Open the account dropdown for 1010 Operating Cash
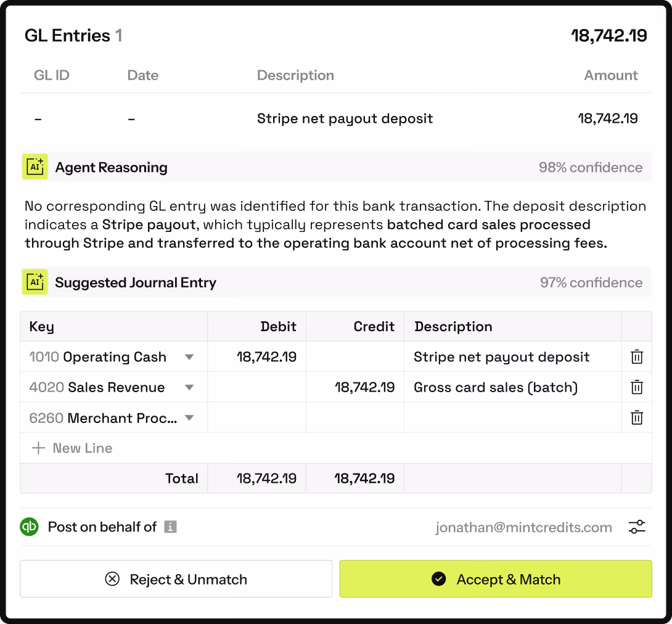Image resolution: width=672 pixels, height=624 pixels. 190,356
